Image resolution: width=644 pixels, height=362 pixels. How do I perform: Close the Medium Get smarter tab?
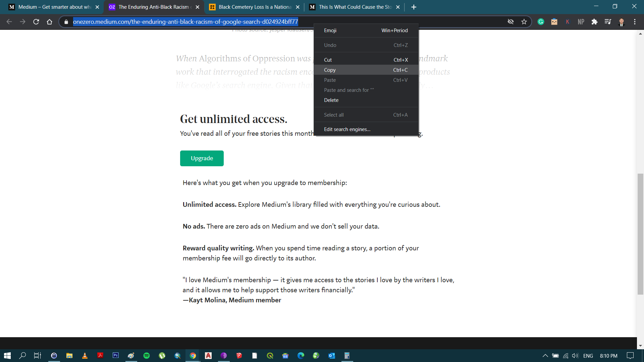click(97, 7)
